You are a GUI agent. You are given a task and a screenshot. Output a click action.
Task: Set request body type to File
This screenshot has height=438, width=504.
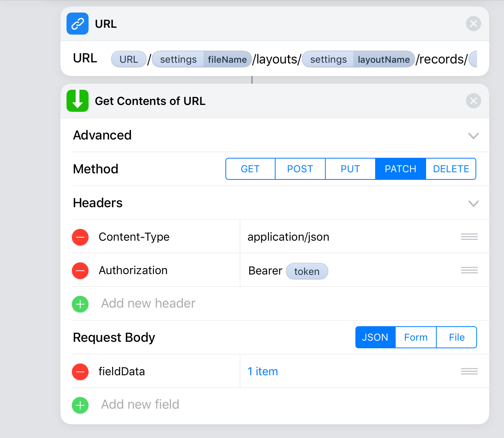[x=456, y=337]
